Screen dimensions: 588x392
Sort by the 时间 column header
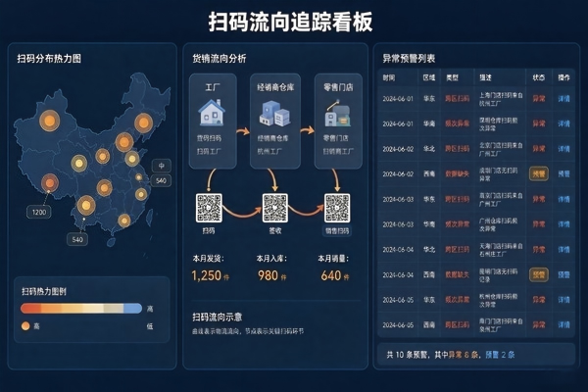388,77
